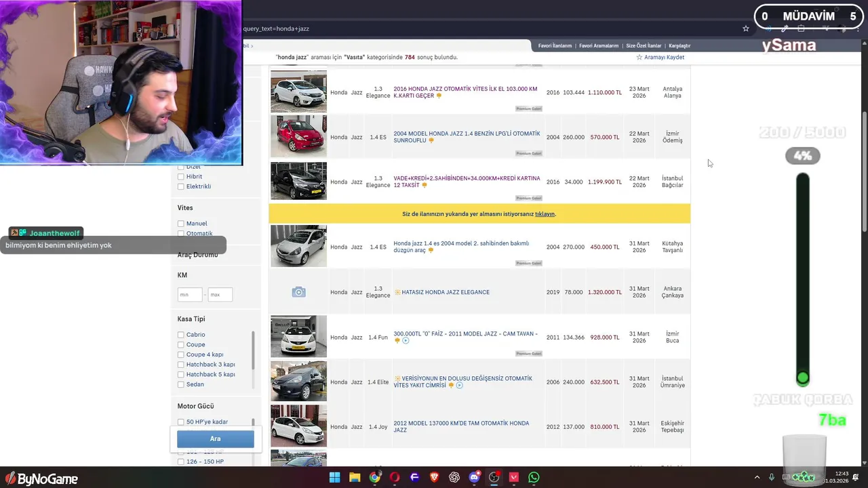Click the microphone tray icon
Screen dimensions: 868x488
click(x=772, y=477)
